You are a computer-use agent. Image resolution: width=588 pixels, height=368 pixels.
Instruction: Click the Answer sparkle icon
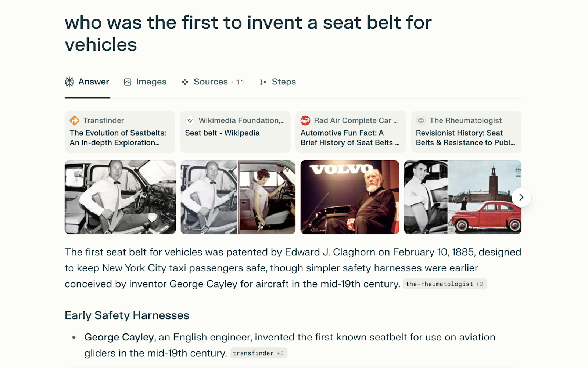pyautogui.click(x=69, y=82)
